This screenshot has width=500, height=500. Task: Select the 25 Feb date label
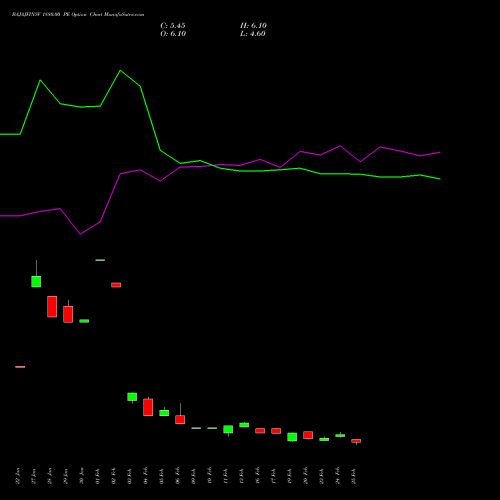tap(354, 476)
